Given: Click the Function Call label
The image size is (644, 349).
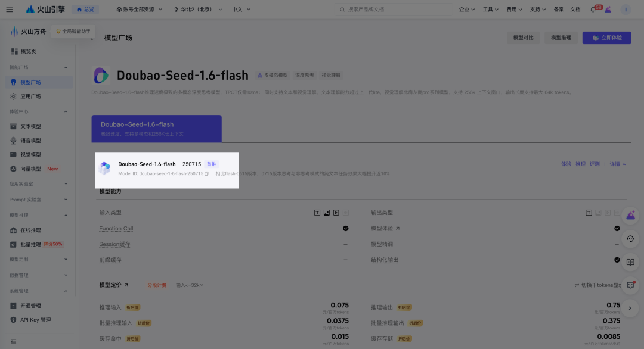Looking at the screenshot, I should tap(116, 229).
